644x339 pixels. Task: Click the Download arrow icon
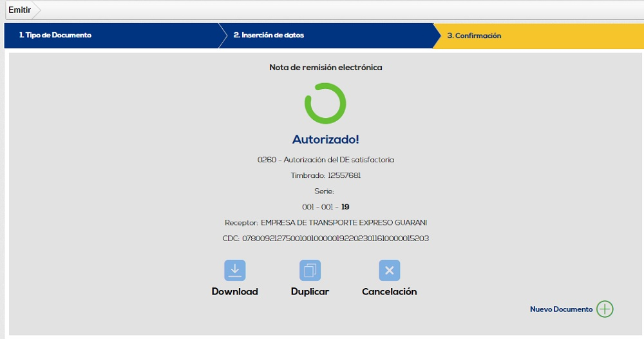pos(234,270)
